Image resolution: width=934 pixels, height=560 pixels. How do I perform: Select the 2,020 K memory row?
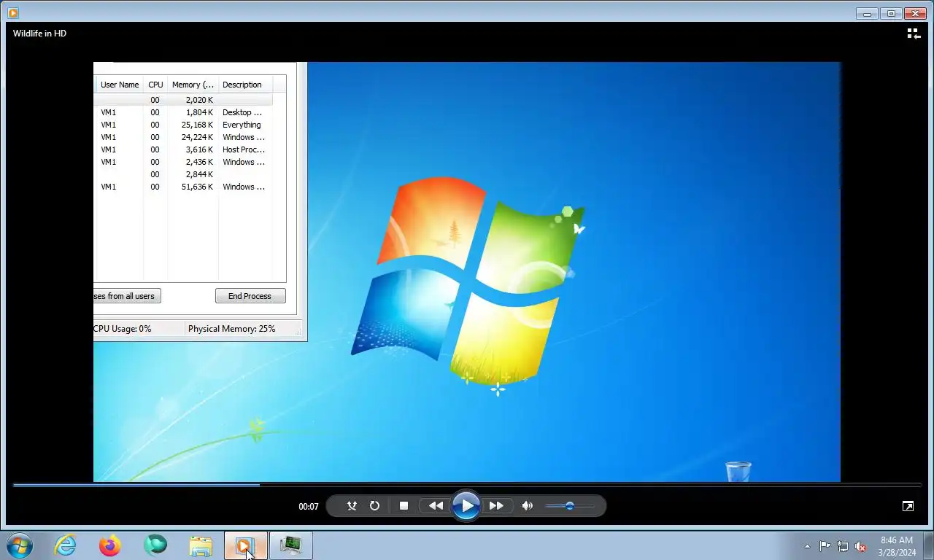[x=183, y=100]
